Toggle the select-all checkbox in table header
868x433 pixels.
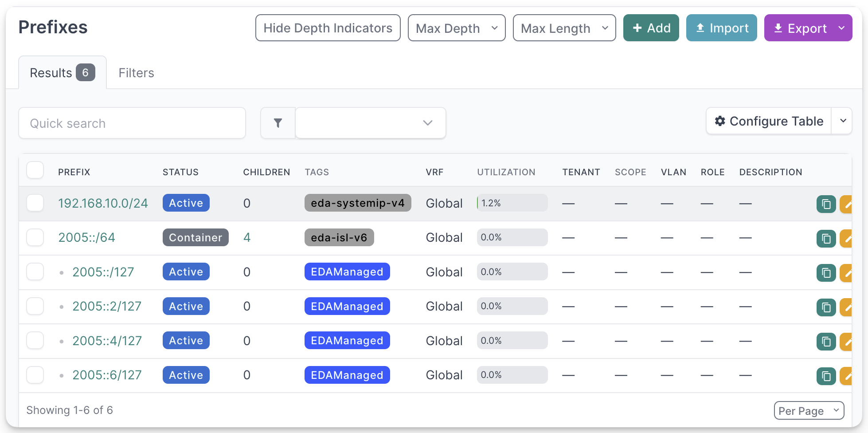tap(35, 170)
